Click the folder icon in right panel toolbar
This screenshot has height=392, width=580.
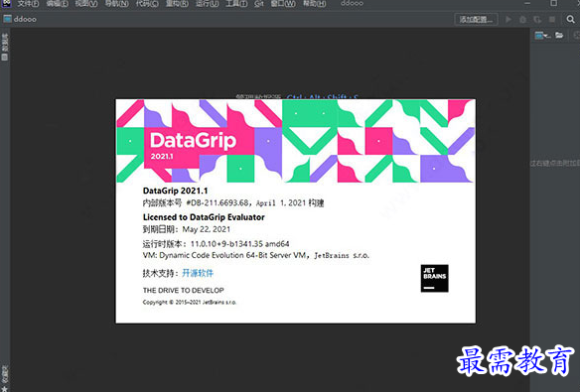point(559,36)
